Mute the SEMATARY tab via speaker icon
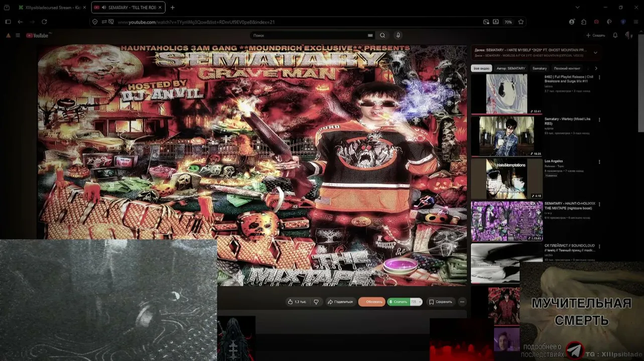644x361 pixels. click(103, 8)
